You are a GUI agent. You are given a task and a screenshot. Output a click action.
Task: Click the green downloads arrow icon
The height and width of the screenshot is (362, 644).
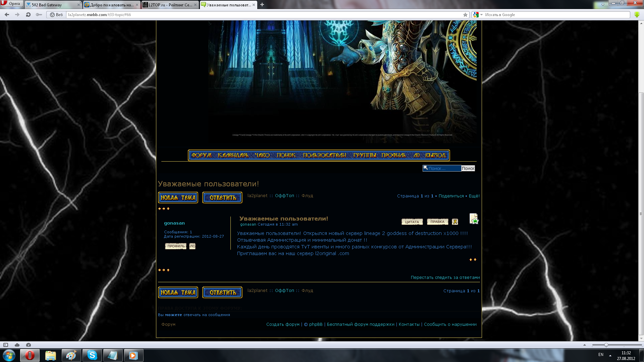pyautogui.click(x=637, y=15)
